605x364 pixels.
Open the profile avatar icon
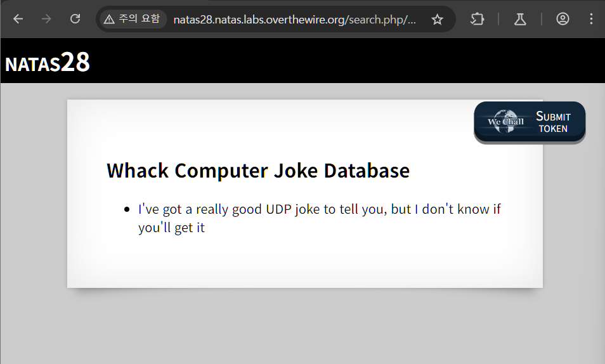tap(563, 19)
